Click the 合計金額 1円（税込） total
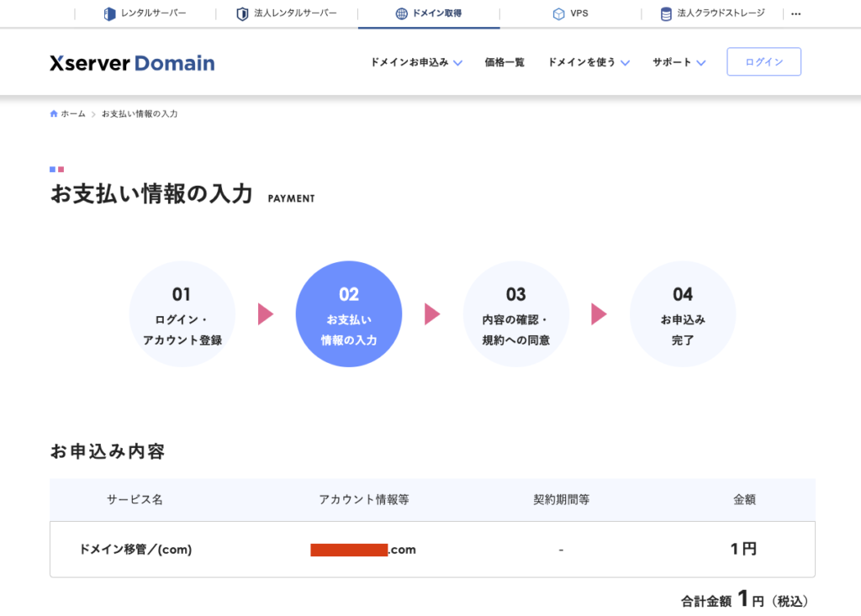This screenshot has height=616, width=861. click(x=745, y=600)
